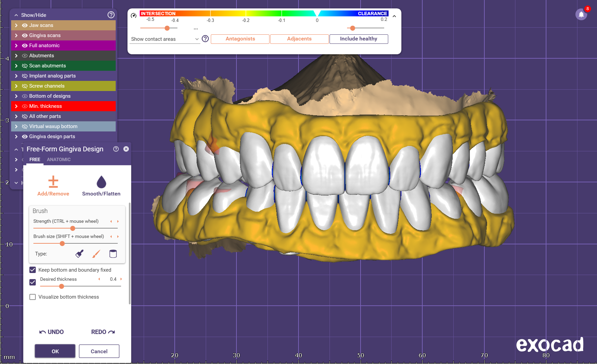Open the Show contact areas dropdown
597x364 pixels.
(165, 39)
